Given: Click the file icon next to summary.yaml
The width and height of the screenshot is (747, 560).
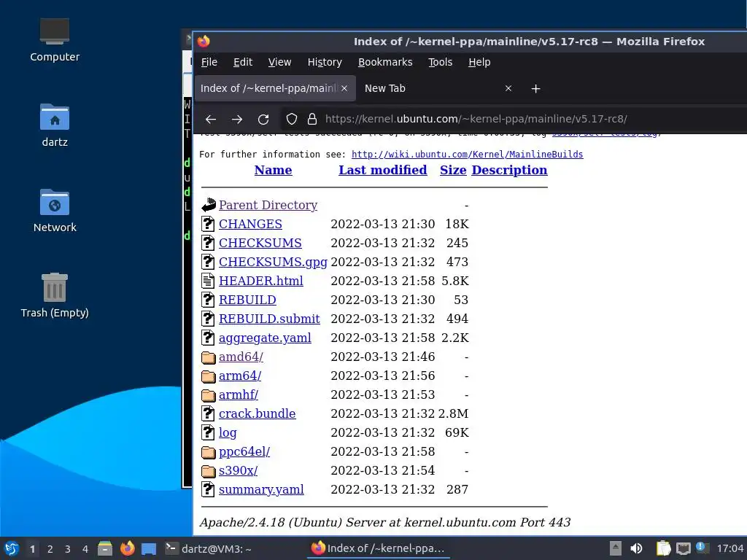Looking at the screenshot, I should tap(208, 489).
